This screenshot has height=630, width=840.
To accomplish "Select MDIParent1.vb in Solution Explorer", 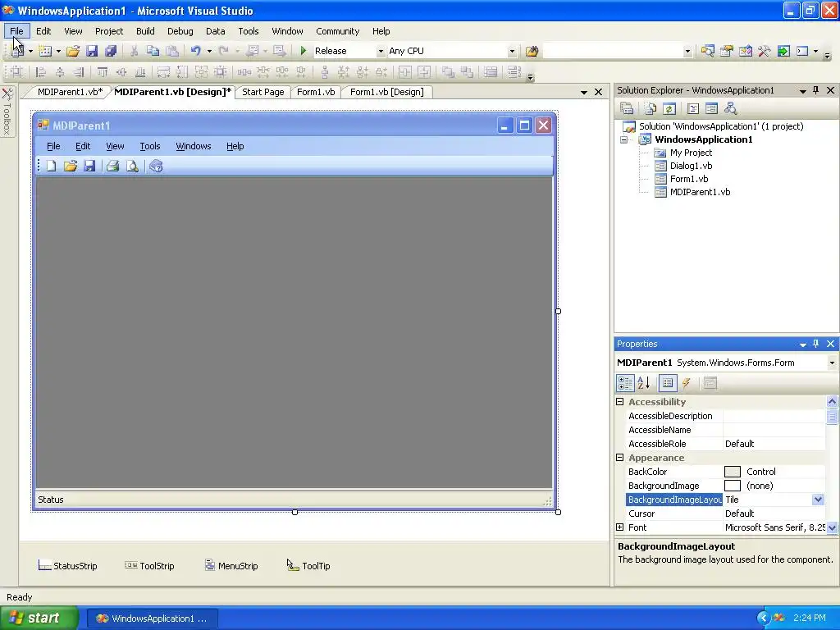I will tap(700, 192).
